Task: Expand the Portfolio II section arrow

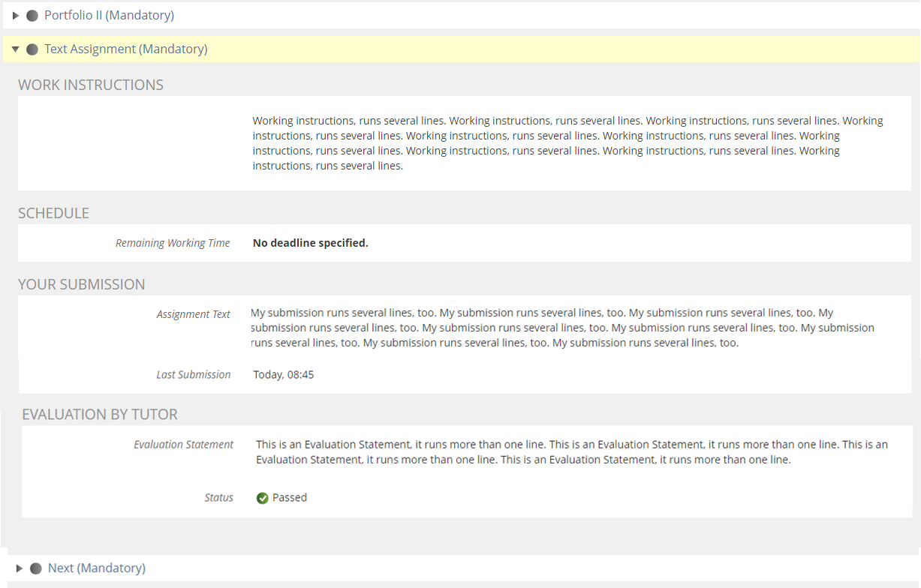Action: click(16, 16)
